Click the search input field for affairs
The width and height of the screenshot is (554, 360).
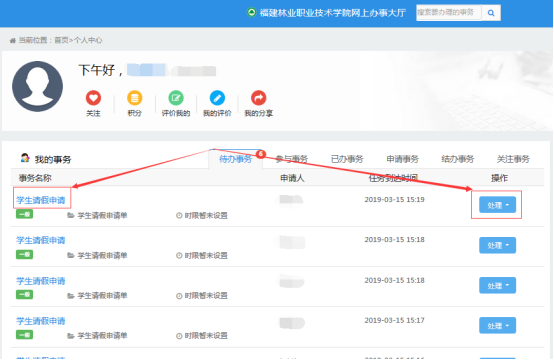(x=449, y=13)
